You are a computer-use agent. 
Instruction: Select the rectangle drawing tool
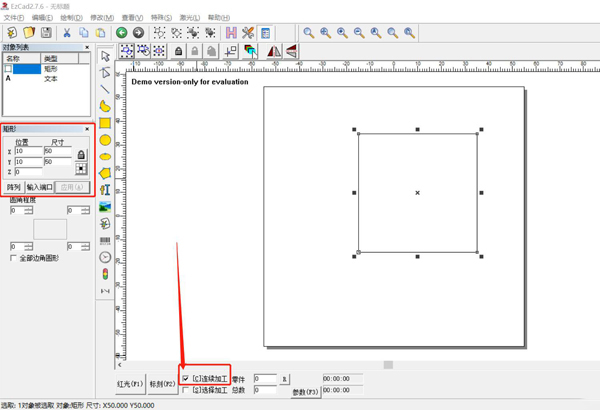pos(106,123)
